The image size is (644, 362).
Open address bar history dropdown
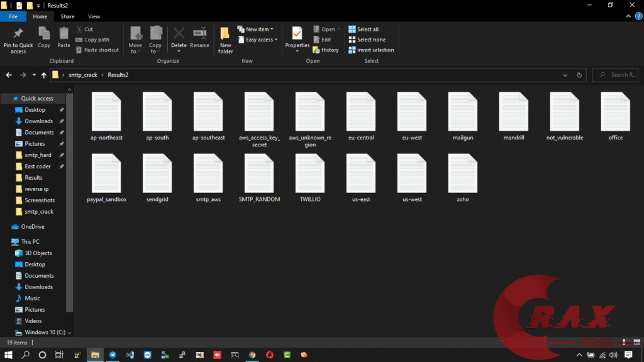click(565, 75)
